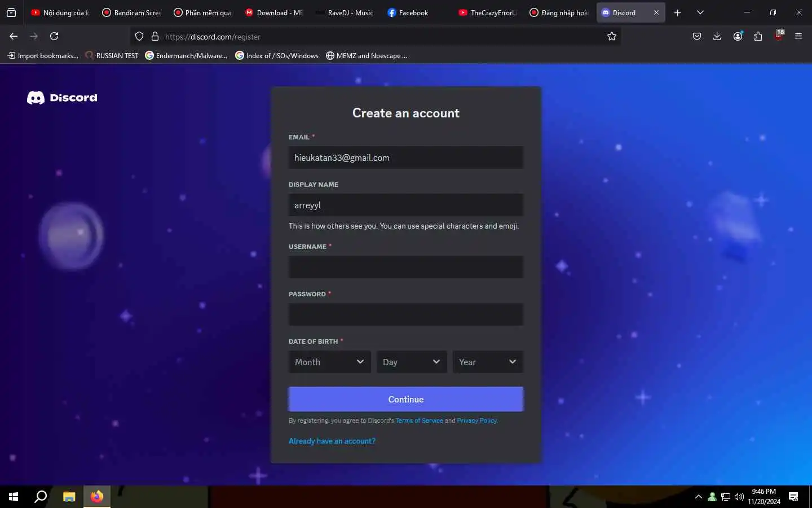
Task: Switch to the Phần mềm qua tab
Action: [x=203, y=12]
